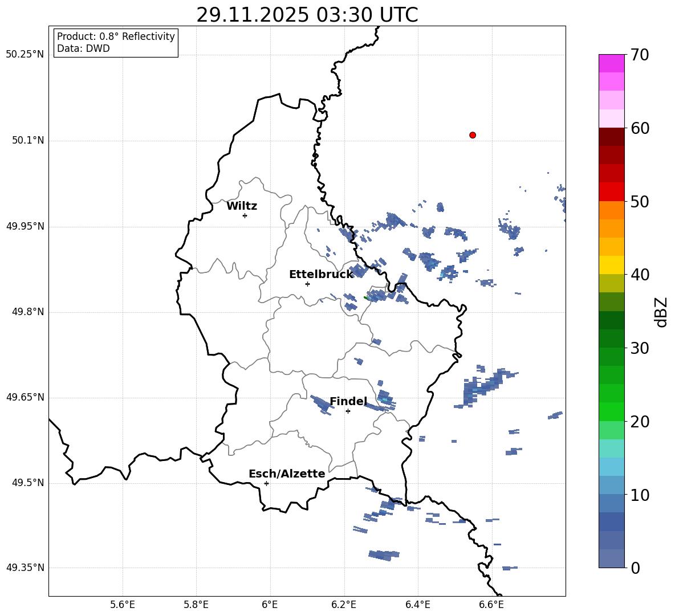Click the red radar site marker dot
675x616 pixels.
(472, 135)
